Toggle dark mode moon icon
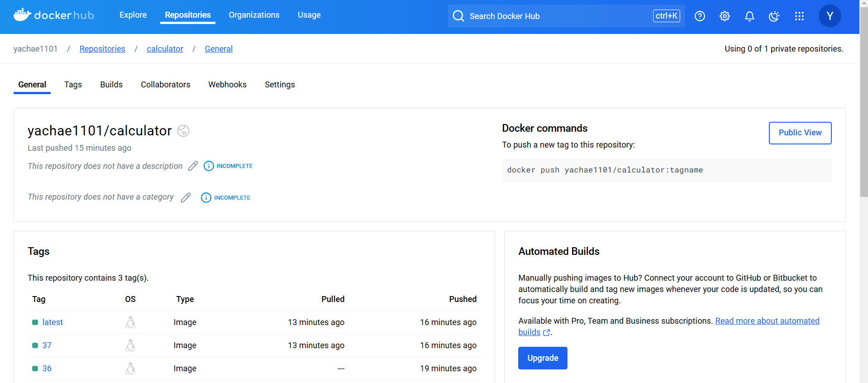The height and width of the screenshot is (383, 868). [774, 16]
